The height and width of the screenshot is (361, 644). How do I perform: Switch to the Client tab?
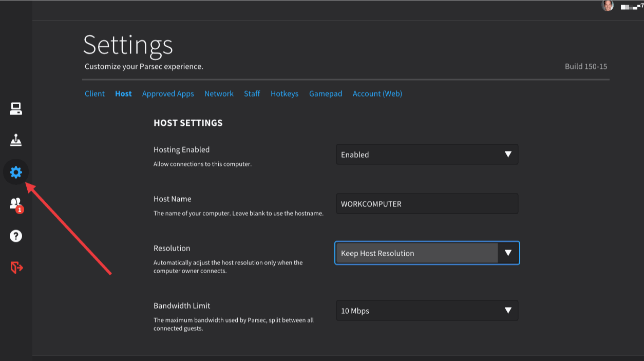94,93
